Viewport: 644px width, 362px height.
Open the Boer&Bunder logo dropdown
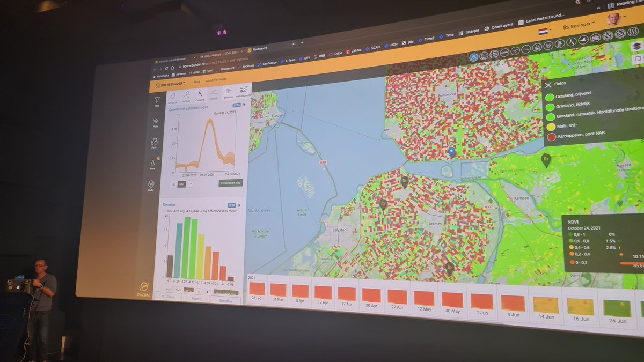tap(169, 85)
